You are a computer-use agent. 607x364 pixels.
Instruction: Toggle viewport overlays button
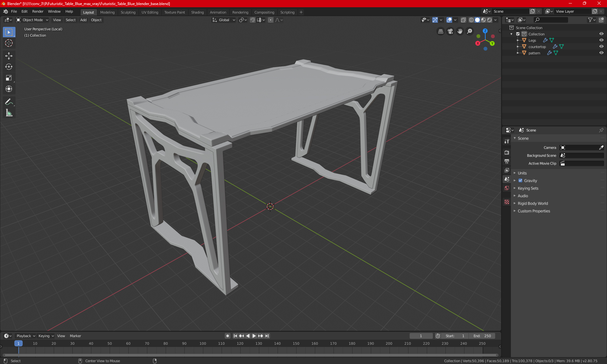tap(449, 20)
